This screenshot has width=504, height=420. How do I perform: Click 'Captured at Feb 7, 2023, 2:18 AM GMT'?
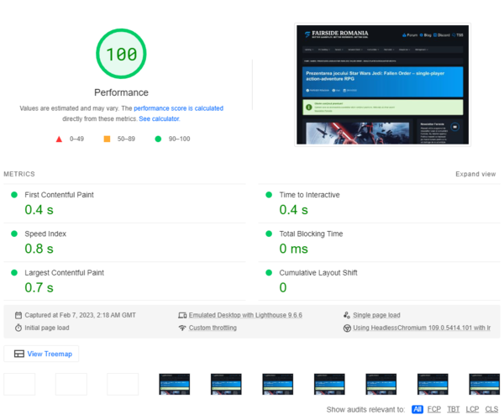80,315
